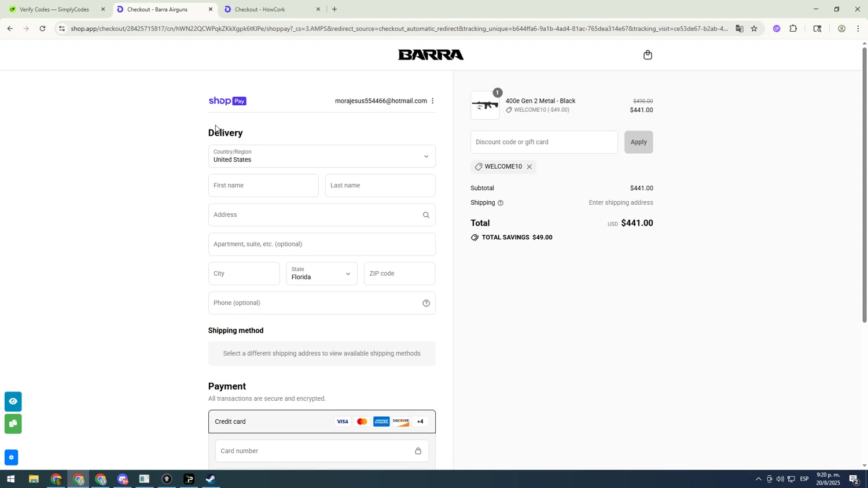
Task: View site information icon in address bar
Action: click(62, 28)
